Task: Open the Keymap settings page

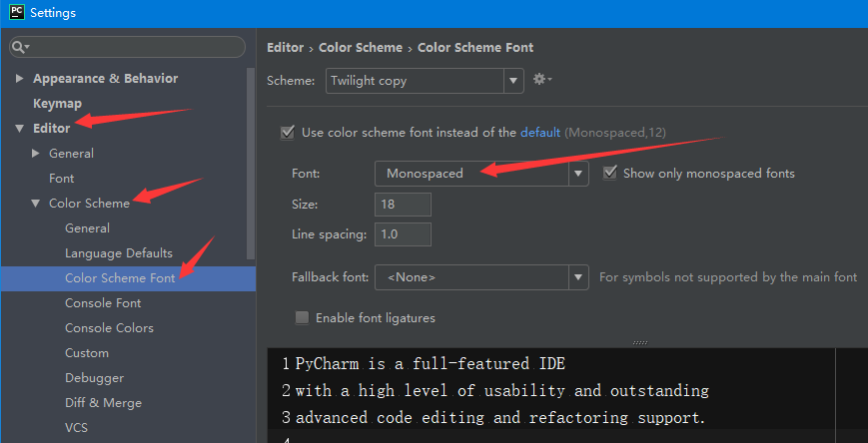Action: pyautogui.click(x=57, y=104)
